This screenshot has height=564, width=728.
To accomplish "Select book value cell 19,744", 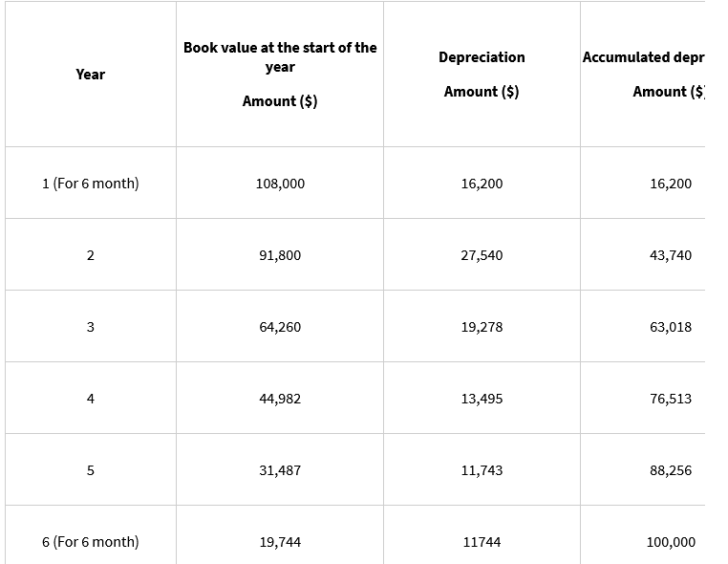I will point(280,542).
